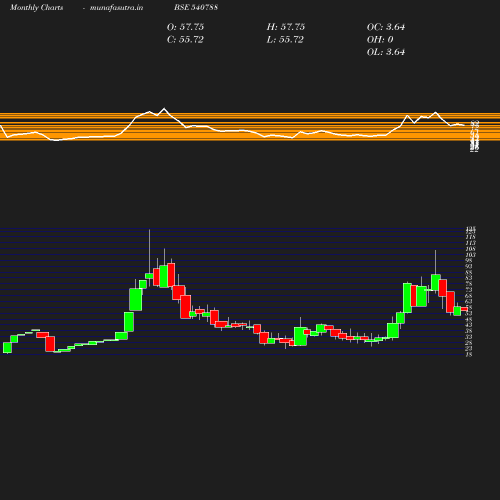
Task: Click the 'OH: 0' readout
Action: [x=380, y=40]
